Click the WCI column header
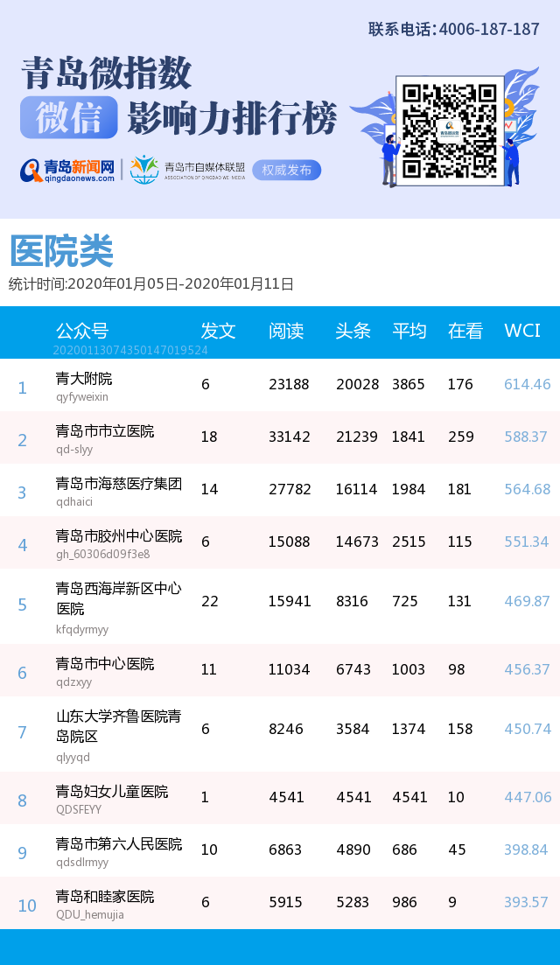 click(522, 331)
